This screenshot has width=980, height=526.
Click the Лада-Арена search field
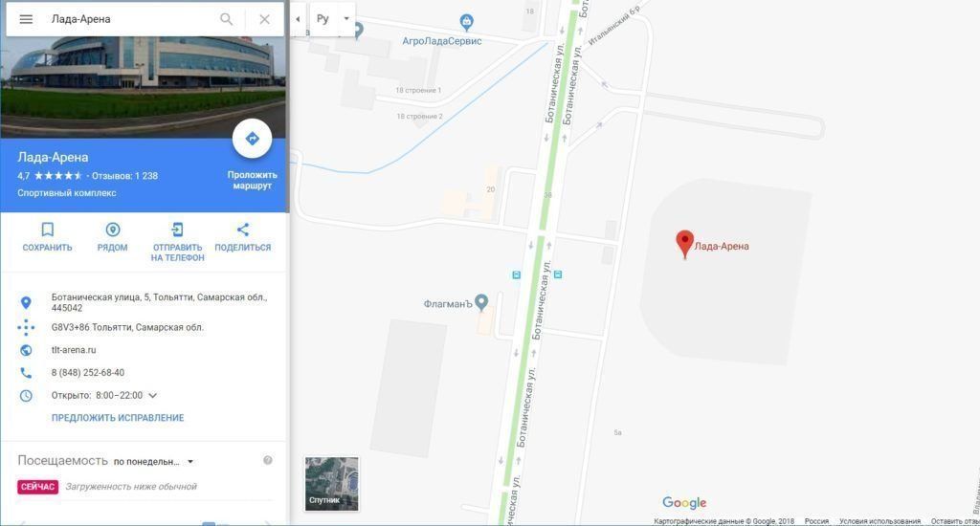point(131,19)
